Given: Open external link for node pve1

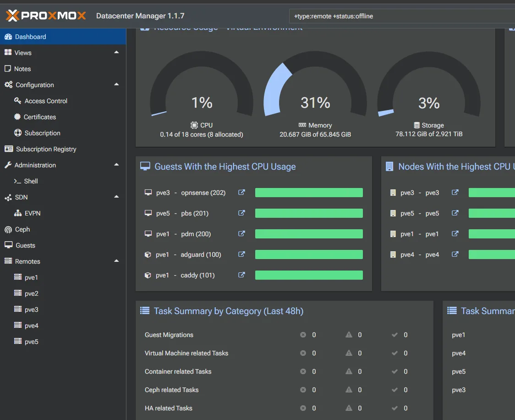Looking at the screenshot, I should click(x=455, y=234).
